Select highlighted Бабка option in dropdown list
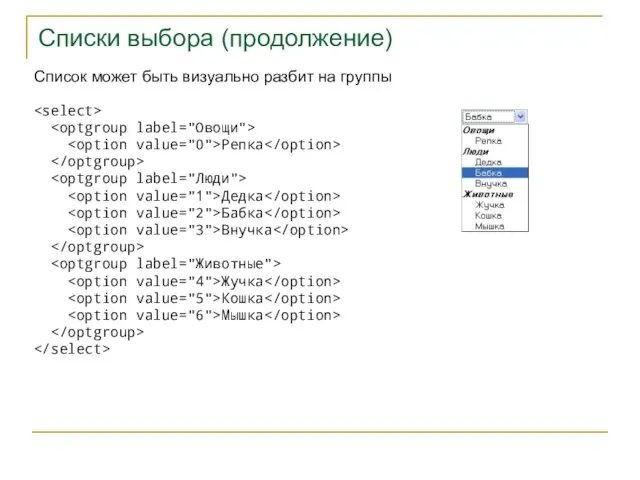The height and width of the screenshot is (480, 640). pos(495,173)
